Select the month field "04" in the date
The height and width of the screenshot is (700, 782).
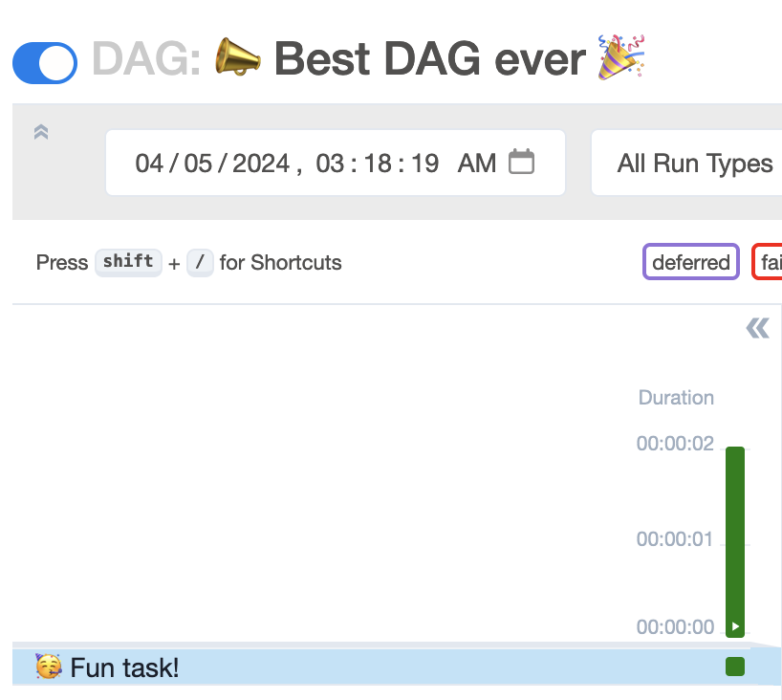click(149, 164)
